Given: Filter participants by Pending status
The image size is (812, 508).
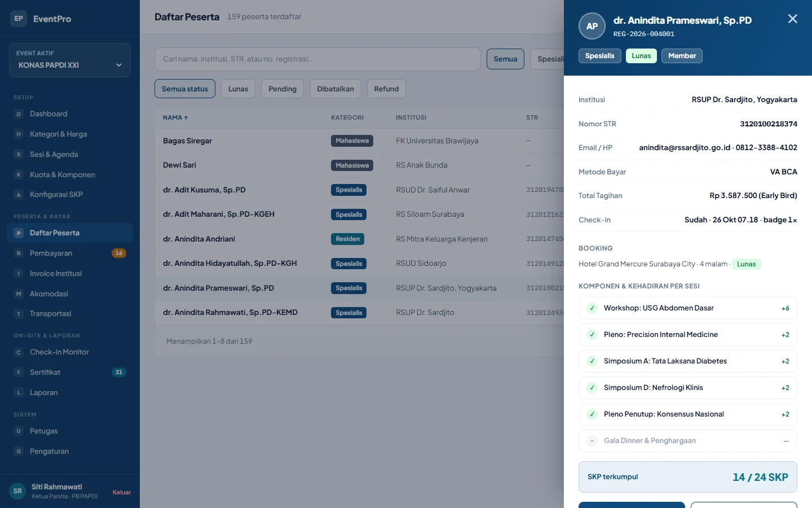Looking at the screenshot, I should point(283,89).
